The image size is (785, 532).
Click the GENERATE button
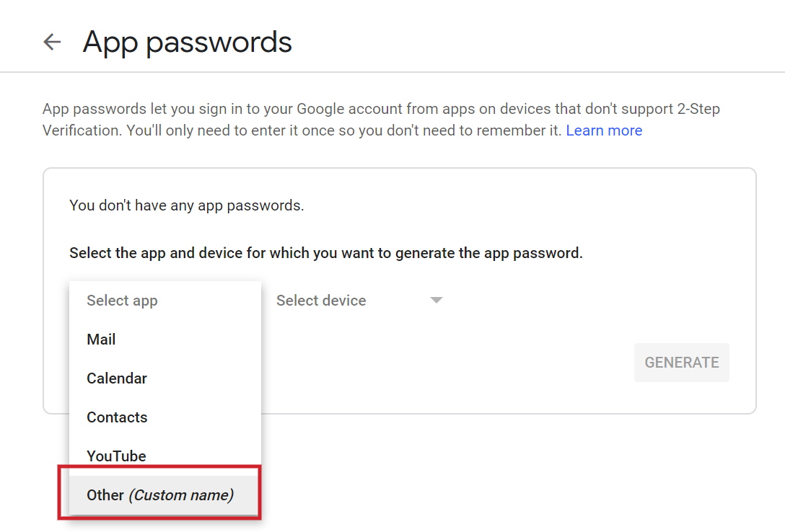681,362
